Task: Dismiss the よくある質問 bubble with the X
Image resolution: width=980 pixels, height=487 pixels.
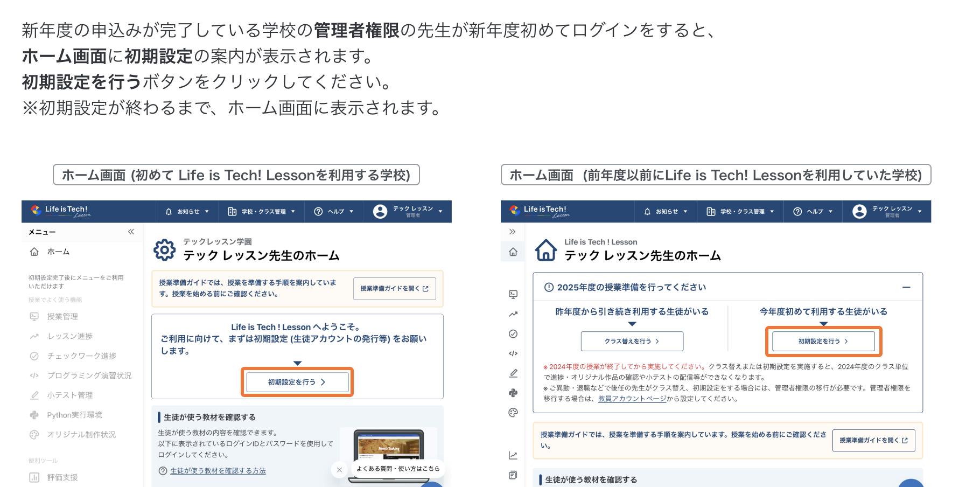Action: [x=339, y=470]
